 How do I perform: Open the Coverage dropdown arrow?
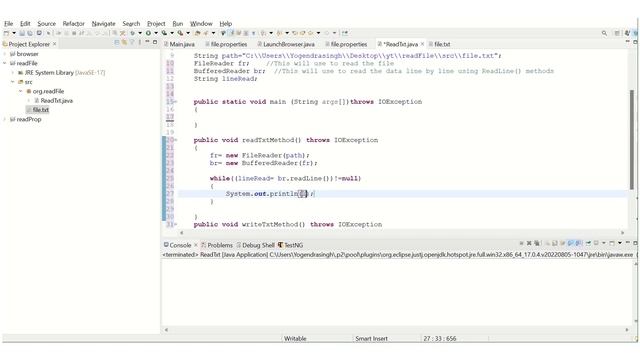[172, 33]
